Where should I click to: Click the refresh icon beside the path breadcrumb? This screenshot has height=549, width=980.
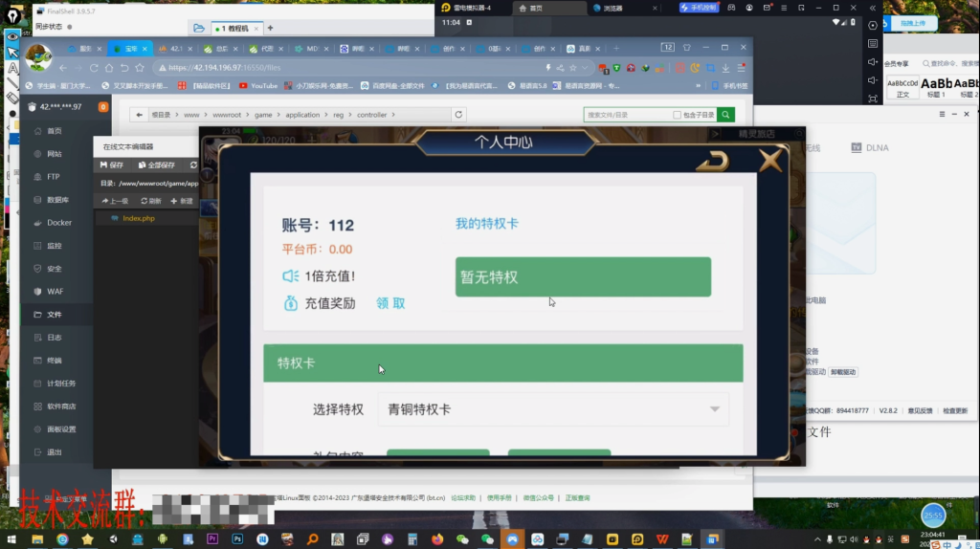[x=458, y=115]
